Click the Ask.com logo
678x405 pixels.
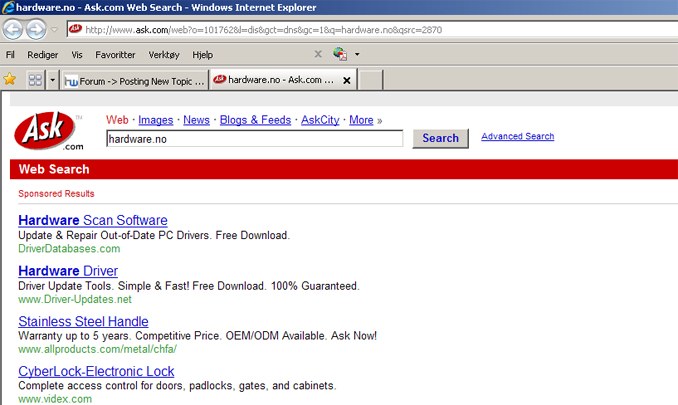coord(48,131)
